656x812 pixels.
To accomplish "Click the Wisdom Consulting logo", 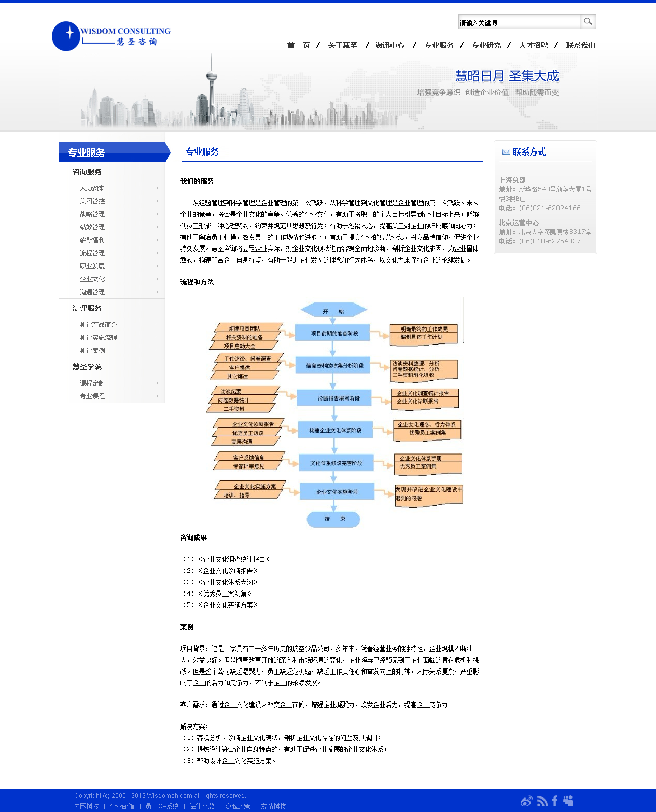I will [x=111, y=36].
